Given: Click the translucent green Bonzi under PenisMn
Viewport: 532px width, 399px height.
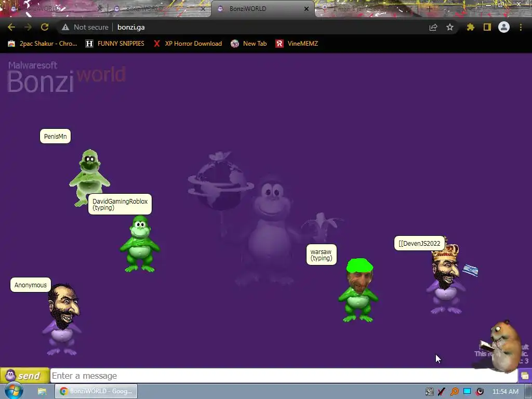Looking at the screenshot, I should (89, 178).
